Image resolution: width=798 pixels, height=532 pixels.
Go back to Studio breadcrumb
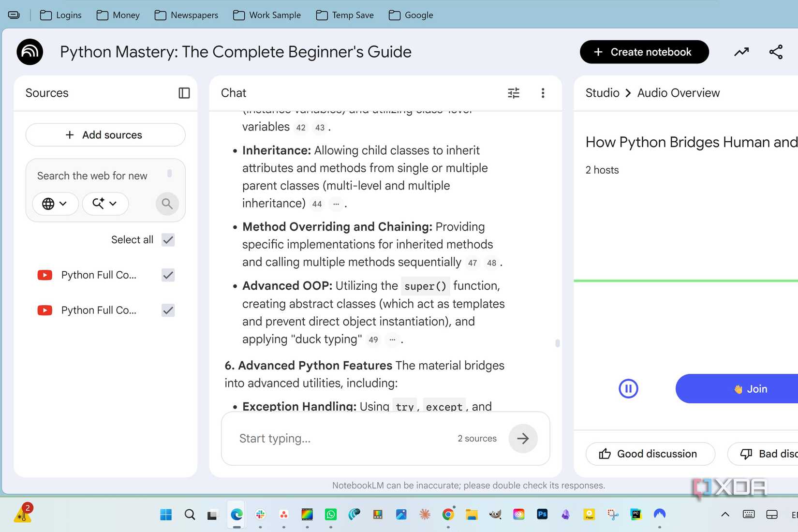pos(602,93)
